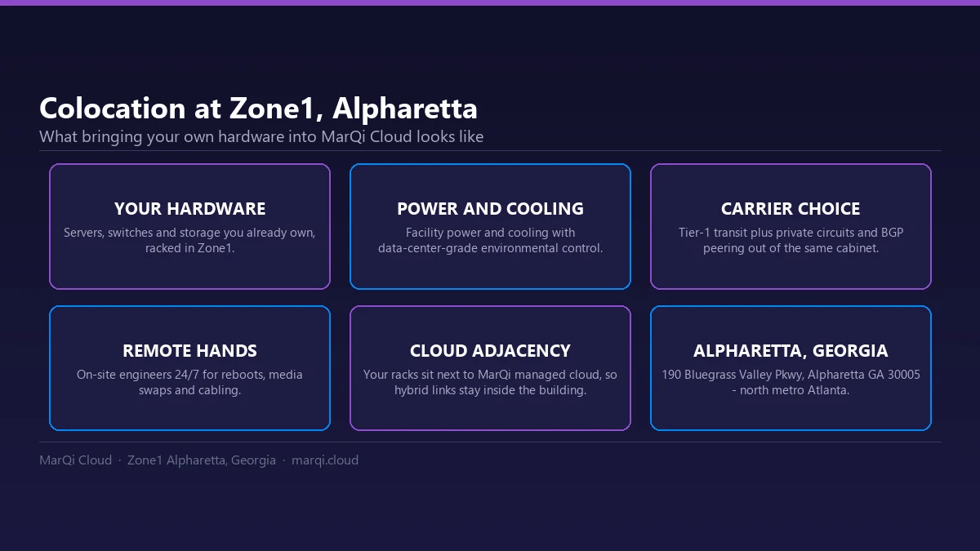The image size is (980, 551).
Task: Select the facility power and cooling description
Action: pyautogui.click(x=490, y=240)
